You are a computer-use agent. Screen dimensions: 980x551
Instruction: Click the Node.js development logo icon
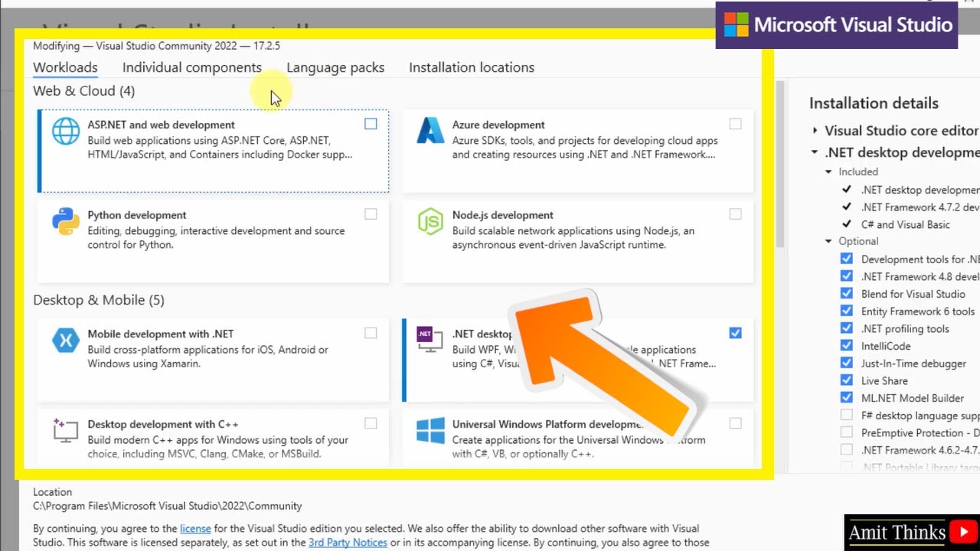430,221
